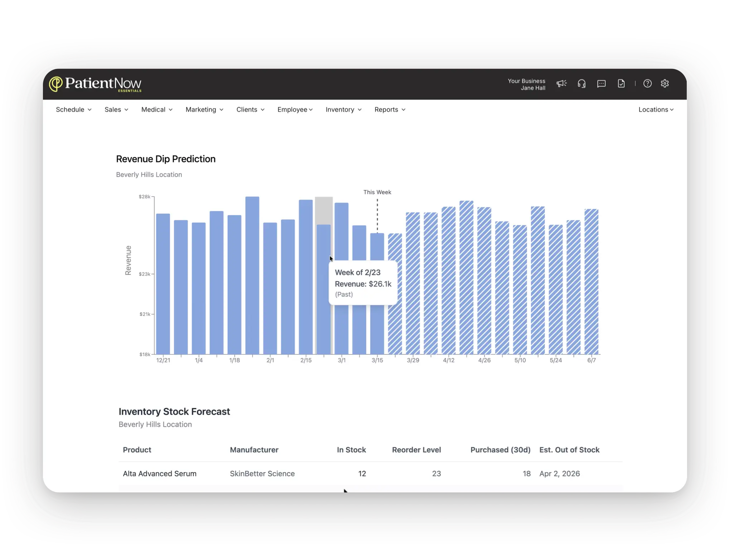Select the Alta Advanced Serum product cell
The height and width of the screenshot is (560, 730).
160,473
